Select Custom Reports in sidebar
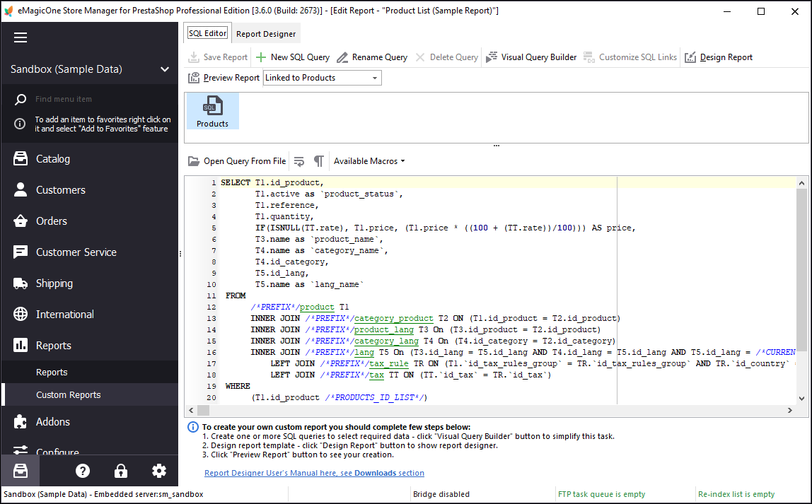Image resolution: width=812 pixels, height=504 pixels. (x=69, y=394)
